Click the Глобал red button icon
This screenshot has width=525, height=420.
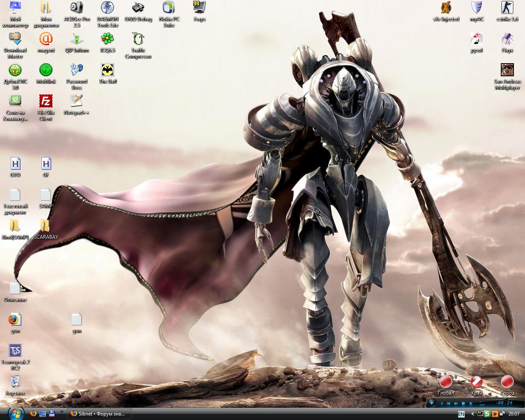[446, 385]
